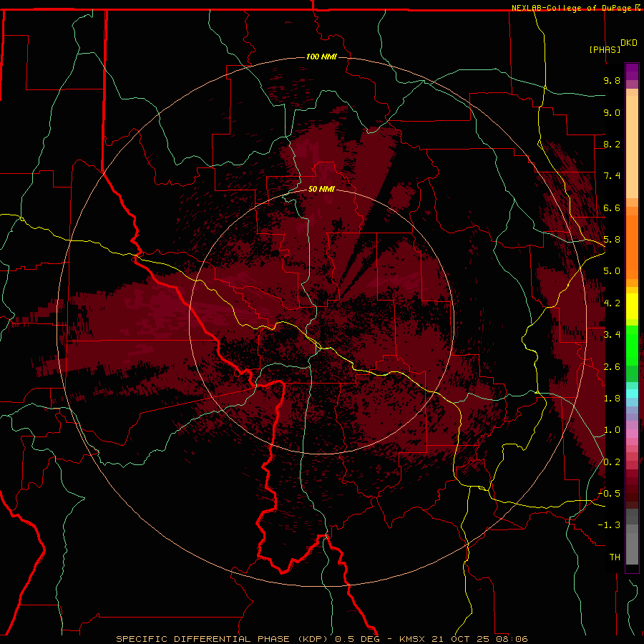Click the 9.8 value on the color scale

(612, 80)
